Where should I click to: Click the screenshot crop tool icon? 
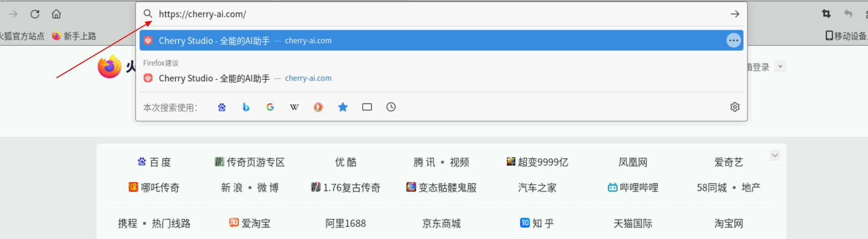pos(826,14)
